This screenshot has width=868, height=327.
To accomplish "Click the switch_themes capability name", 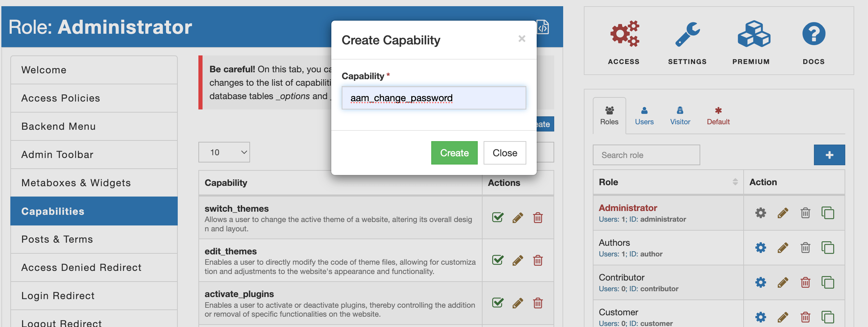I will [x=237, y=209].
